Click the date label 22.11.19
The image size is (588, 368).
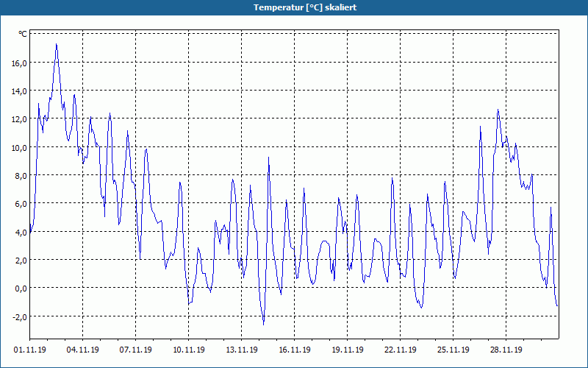point(400,350)
